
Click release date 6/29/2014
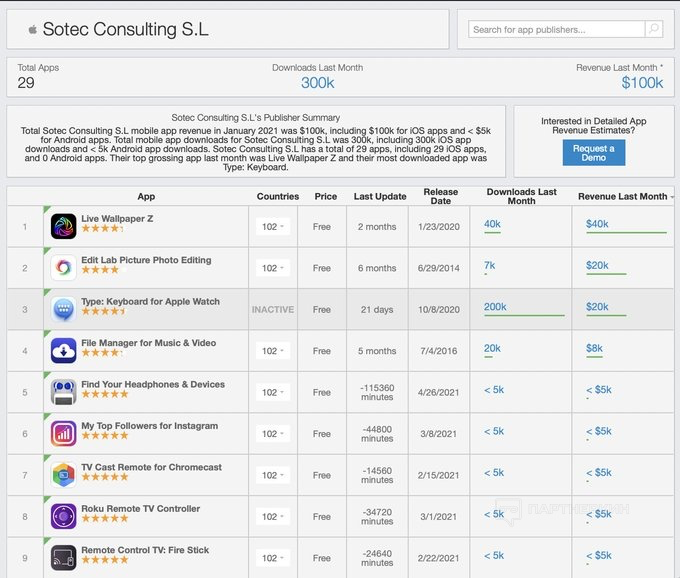[439, 268]
